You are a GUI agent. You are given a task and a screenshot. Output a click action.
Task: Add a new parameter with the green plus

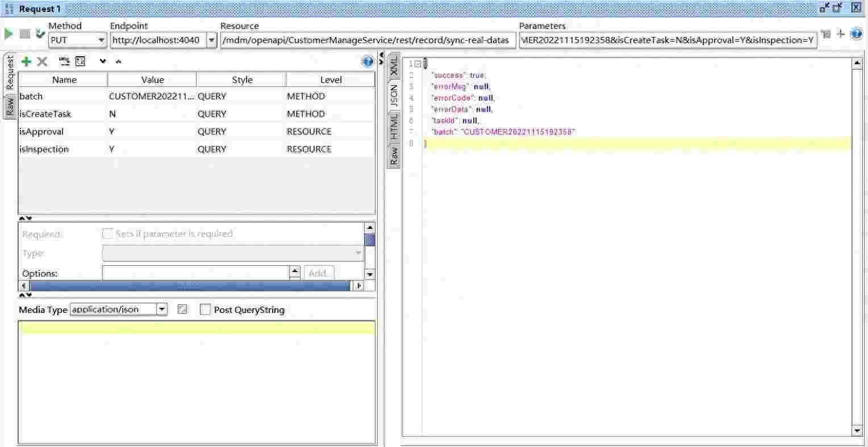[x=26, y=61]
